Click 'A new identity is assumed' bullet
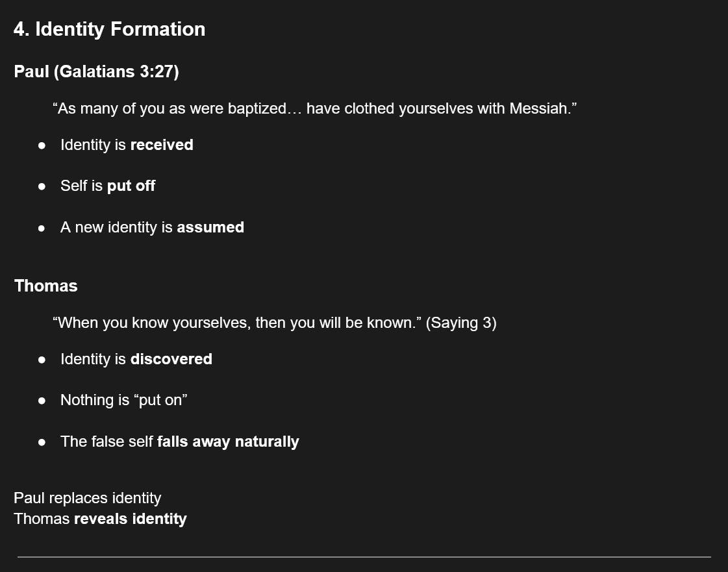 tap(152, 227)
